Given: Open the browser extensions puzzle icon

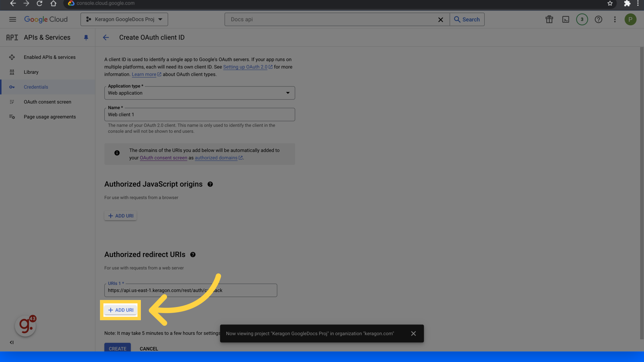Looking at the screenshot, I should (627, 3).
